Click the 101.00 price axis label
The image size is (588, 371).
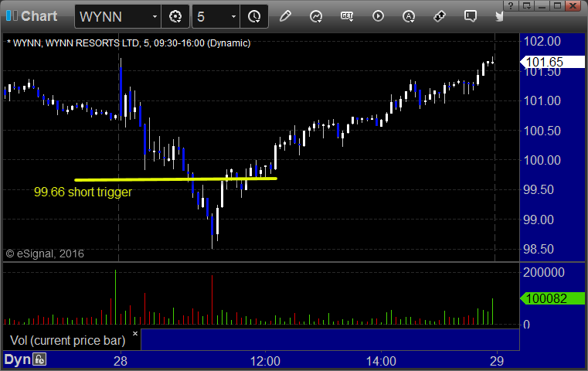(x=542, y=100)
